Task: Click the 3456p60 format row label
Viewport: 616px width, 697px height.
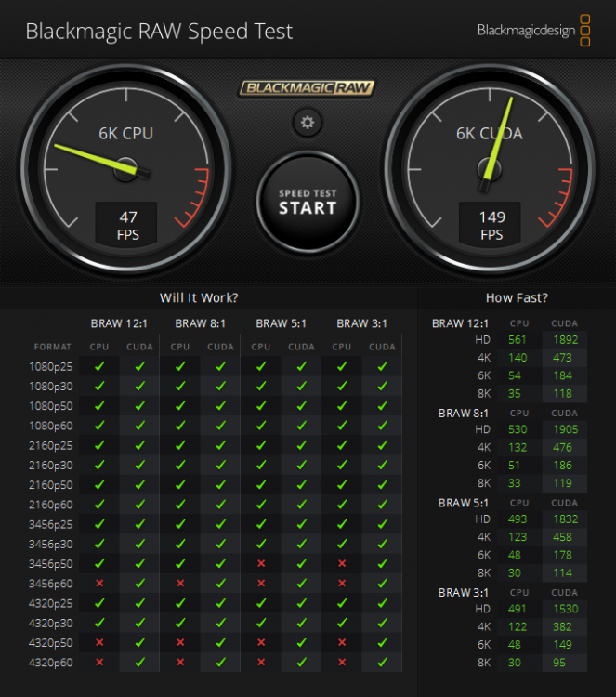Action: (x=51, y=584)
